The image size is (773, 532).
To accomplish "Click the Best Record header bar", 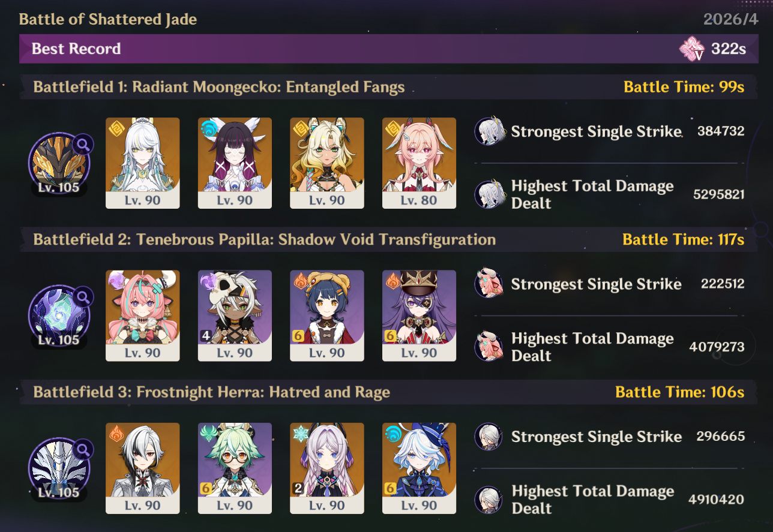I will (x=385, y=49).
